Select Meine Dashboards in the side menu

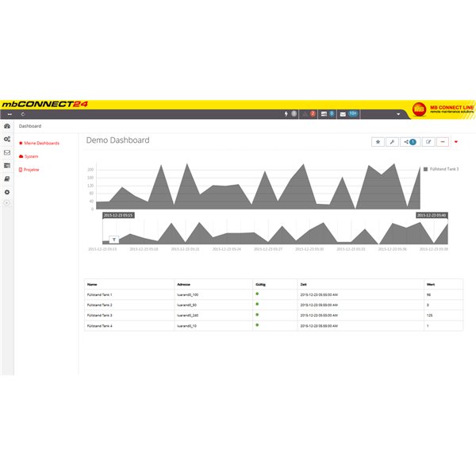pos(41,144)
